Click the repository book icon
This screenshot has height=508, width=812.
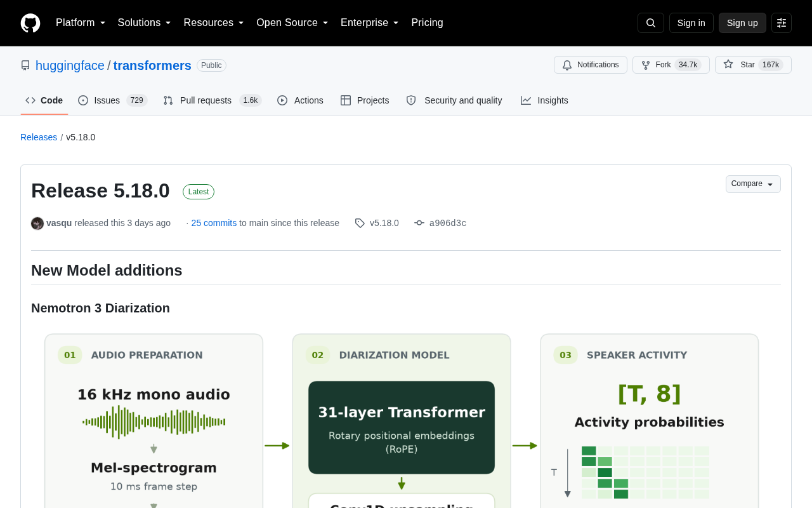25,65
